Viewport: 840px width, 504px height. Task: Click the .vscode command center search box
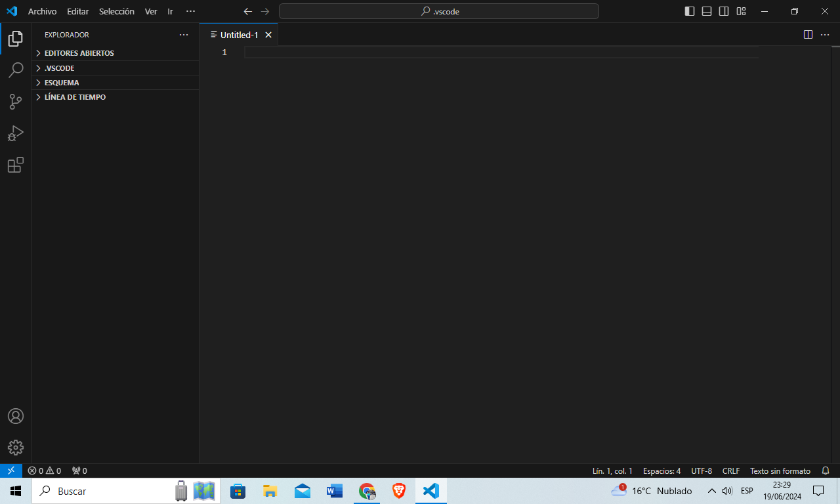point(439,11)
